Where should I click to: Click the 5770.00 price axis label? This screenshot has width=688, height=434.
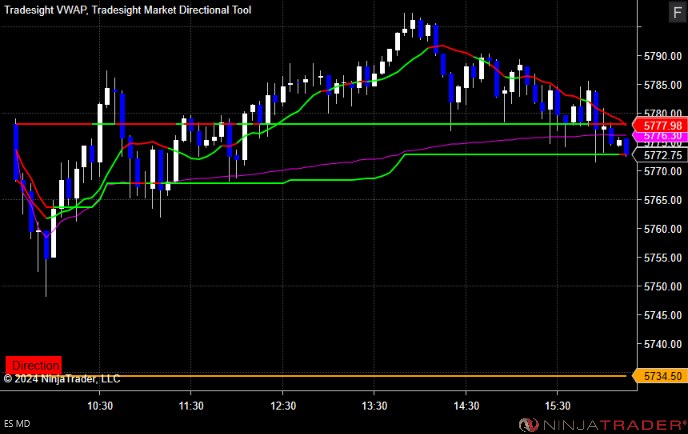663,171
